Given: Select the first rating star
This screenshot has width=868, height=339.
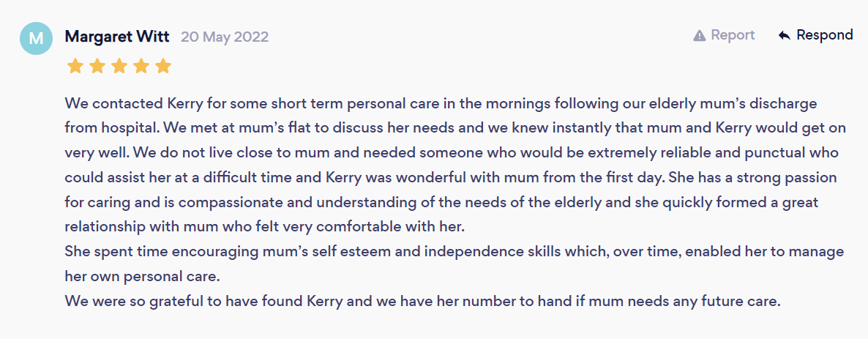Looking at the screenshot, I should pos(75,67).
